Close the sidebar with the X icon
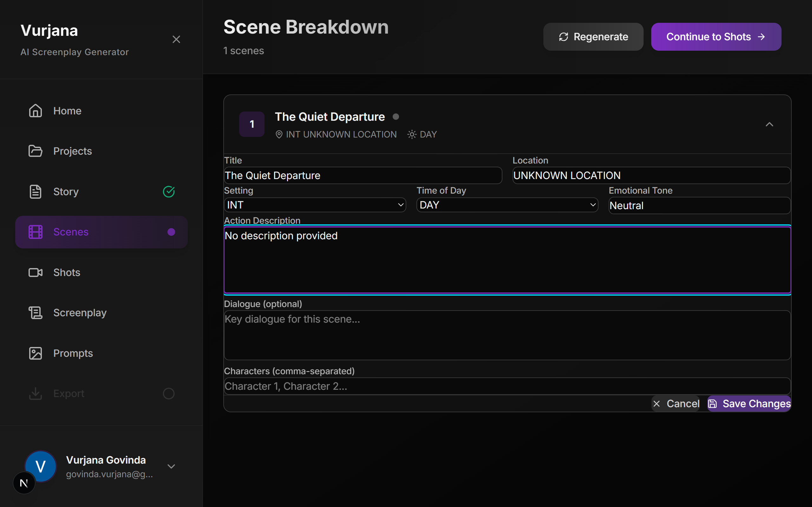The image size is (812, 507). tap(176, 40)
